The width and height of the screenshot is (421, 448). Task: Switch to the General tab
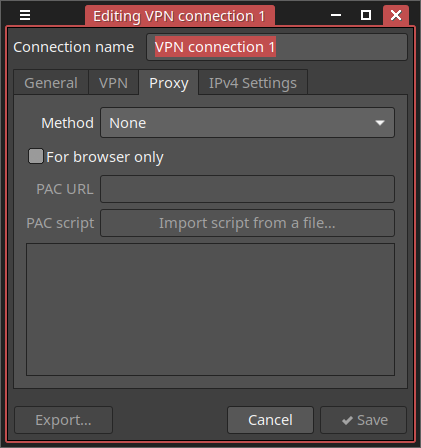51,83
